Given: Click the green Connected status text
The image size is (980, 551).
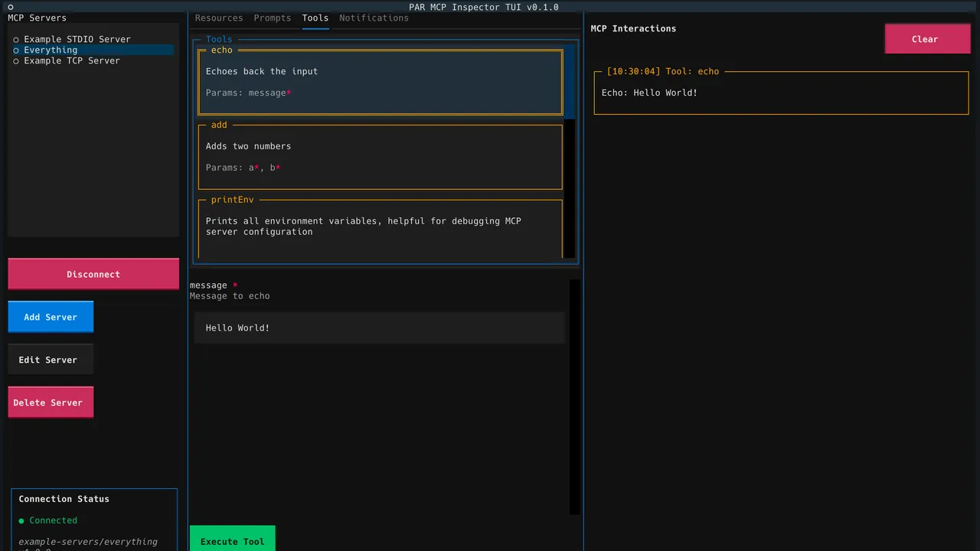Looking at the screenshot, I should point(53,520).
